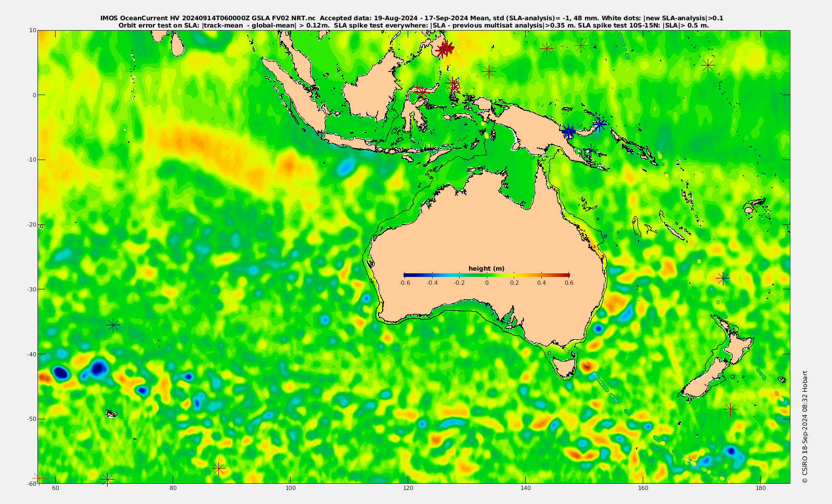832x504 pixels.
Task: Click the 120 longitude tick label
Action: click(408, 488)
